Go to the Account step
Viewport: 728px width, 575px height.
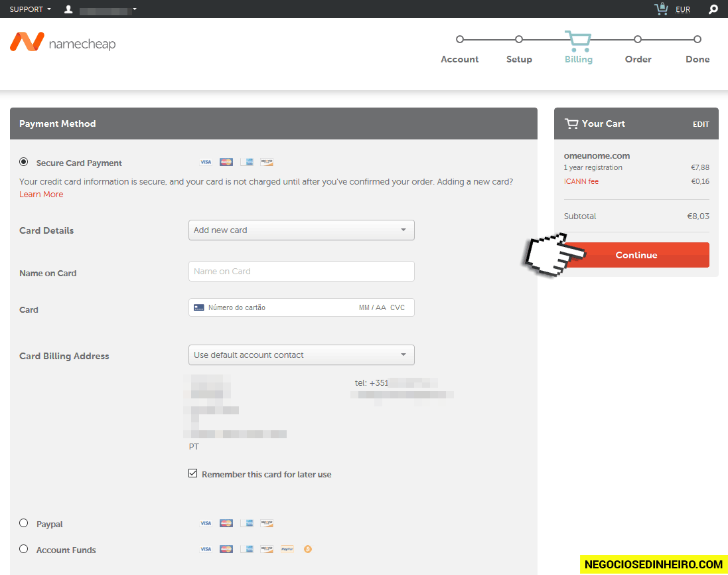pyautogui.click(x=460, y=48)
